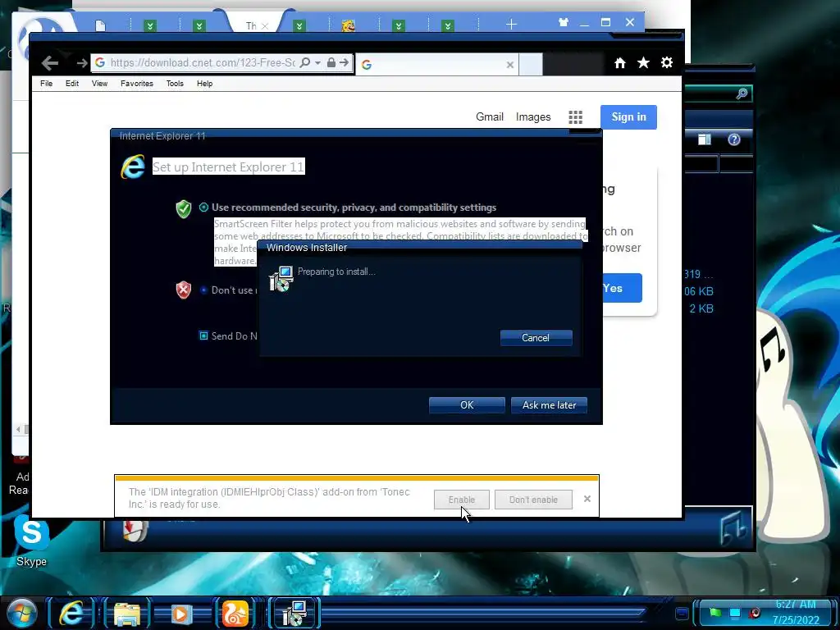Open the Google apps grid icon

575,117
